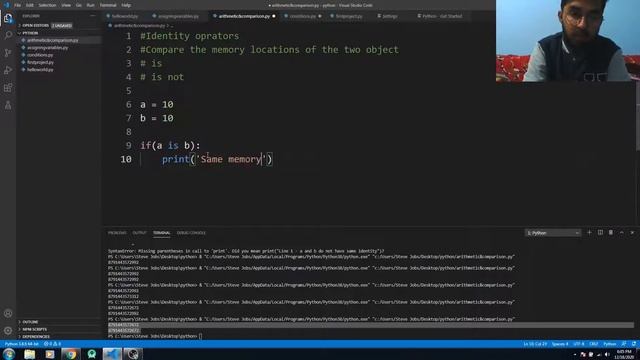The image size is (640, 360).
Task: Split the terminal panel
Action: point(600,233)
